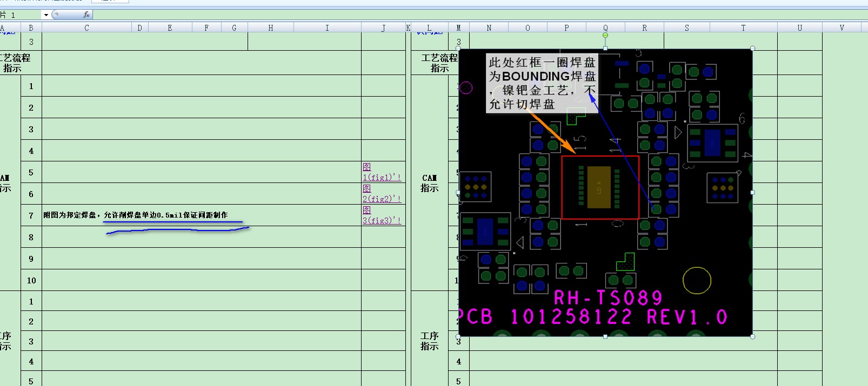
Task: Select column J header
Action: point(383,28)
